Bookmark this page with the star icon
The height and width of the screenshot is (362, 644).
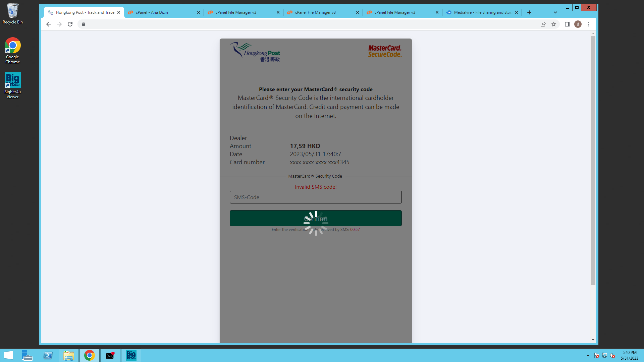click(554, 24)
